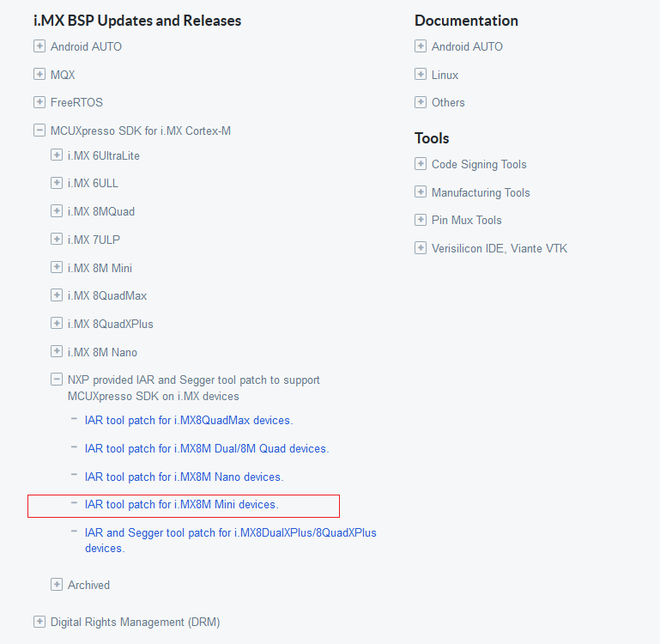
Task: Click the plus icon beside i.MX 7ULP
Action: 57,240
